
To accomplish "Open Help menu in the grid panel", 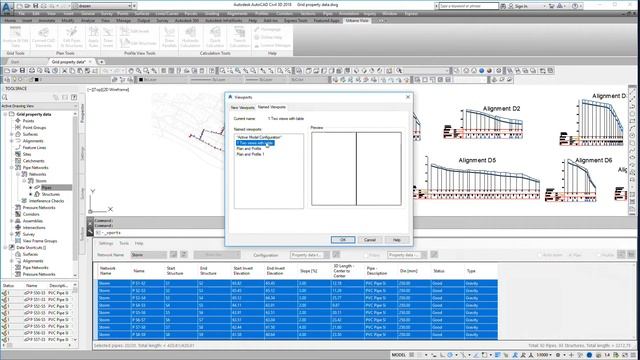I will coord(139,243).
